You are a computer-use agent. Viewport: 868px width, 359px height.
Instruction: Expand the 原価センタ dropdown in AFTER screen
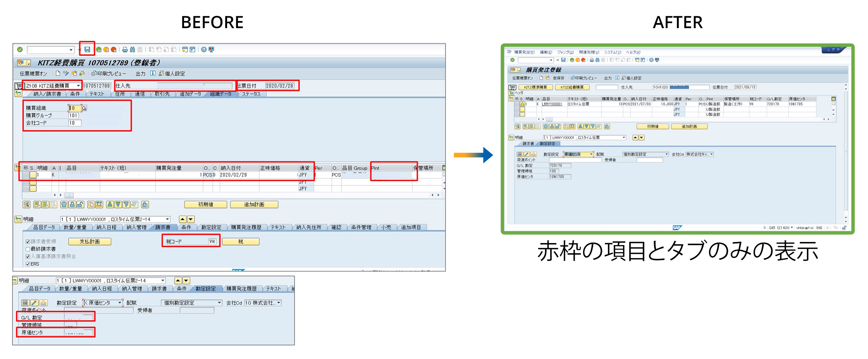coord(591,154)
